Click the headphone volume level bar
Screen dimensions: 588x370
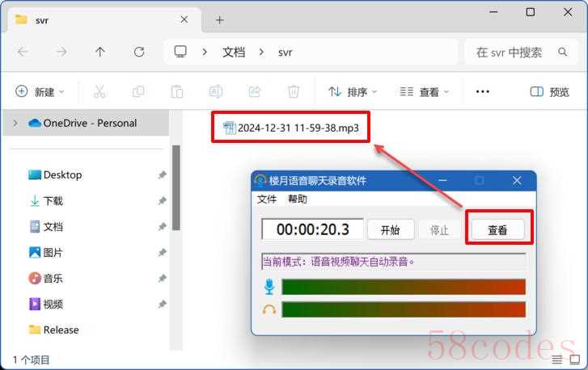(x=404, y=309)
